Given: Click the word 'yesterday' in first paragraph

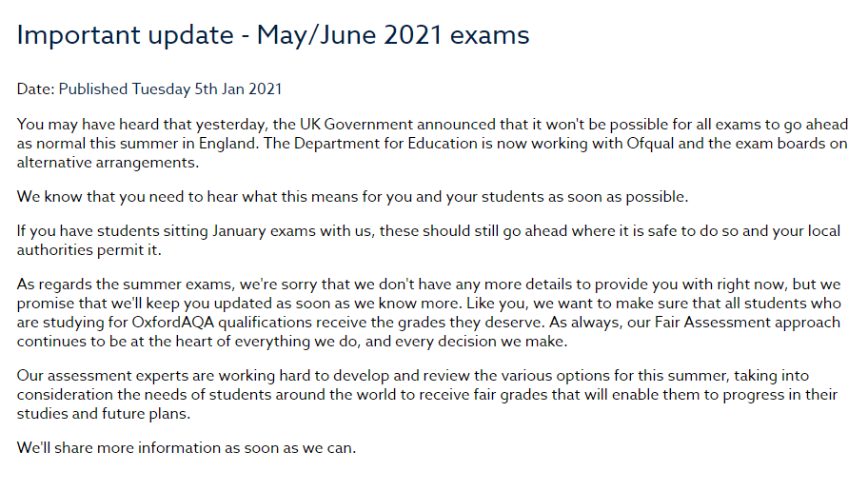Looking at the screenshot, I should (231, 125).
